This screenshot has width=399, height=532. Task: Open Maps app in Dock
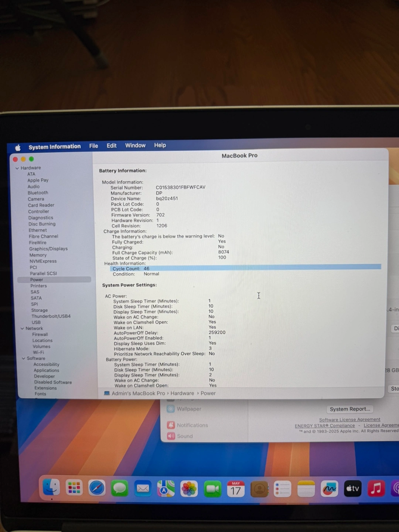point(166,489)
